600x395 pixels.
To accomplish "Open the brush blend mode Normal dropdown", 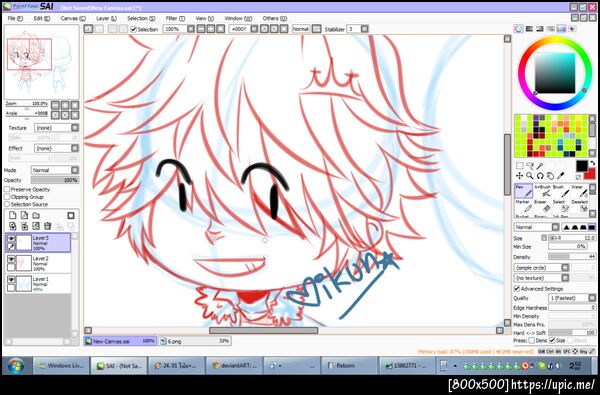I will point(536,227).
